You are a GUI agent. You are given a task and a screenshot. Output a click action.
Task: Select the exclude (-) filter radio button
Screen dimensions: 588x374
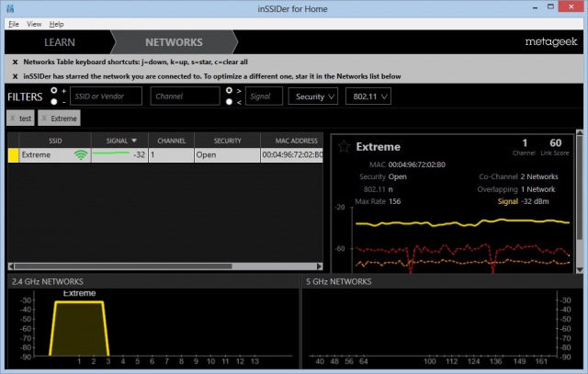point(54,102)
